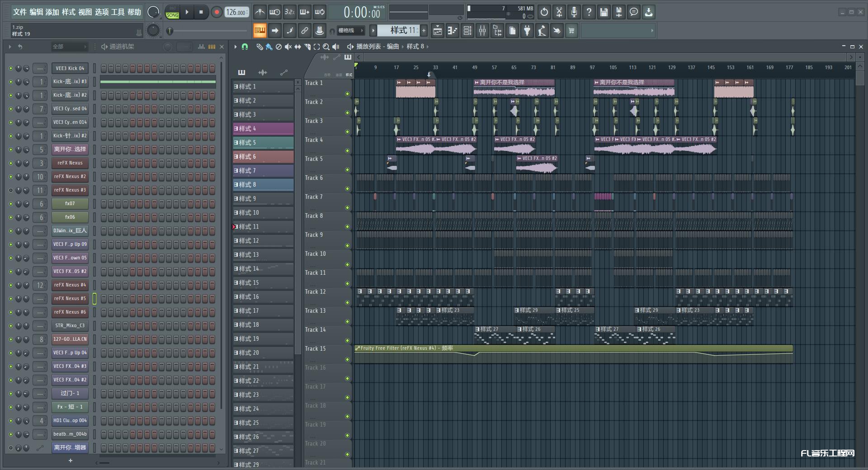Mute Track 1 green dot in playlist

[347, 94]
